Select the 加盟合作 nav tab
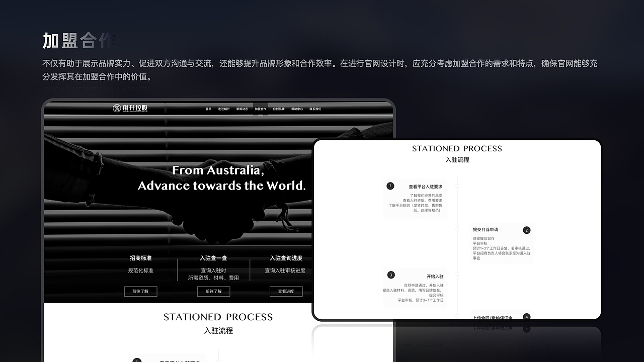Viewport: 644px width, 362px height. 260,109
